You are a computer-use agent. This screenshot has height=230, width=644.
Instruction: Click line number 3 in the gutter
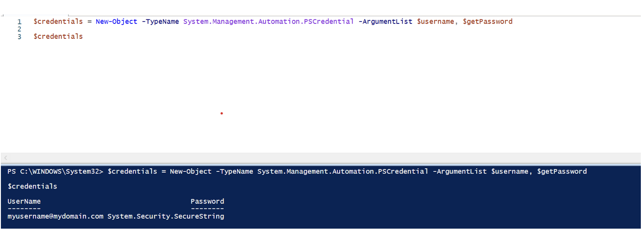(19, 37)
